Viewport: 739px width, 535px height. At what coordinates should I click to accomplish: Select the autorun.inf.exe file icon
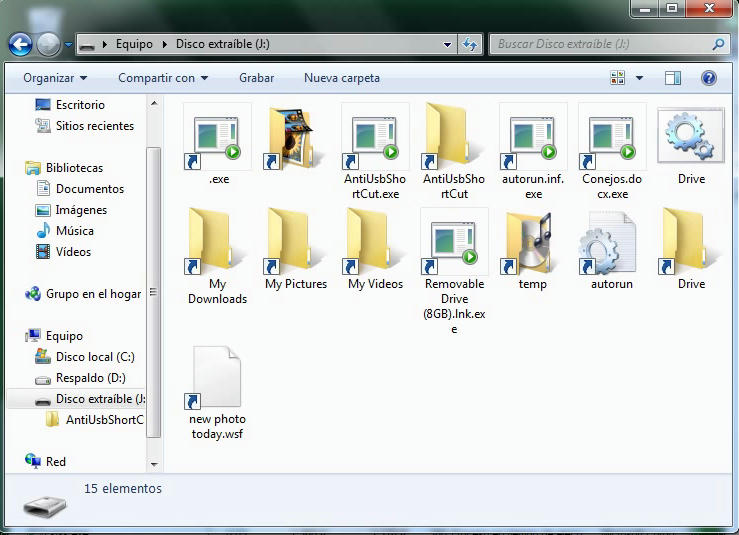pyautogui.click(x=533, y=137)
